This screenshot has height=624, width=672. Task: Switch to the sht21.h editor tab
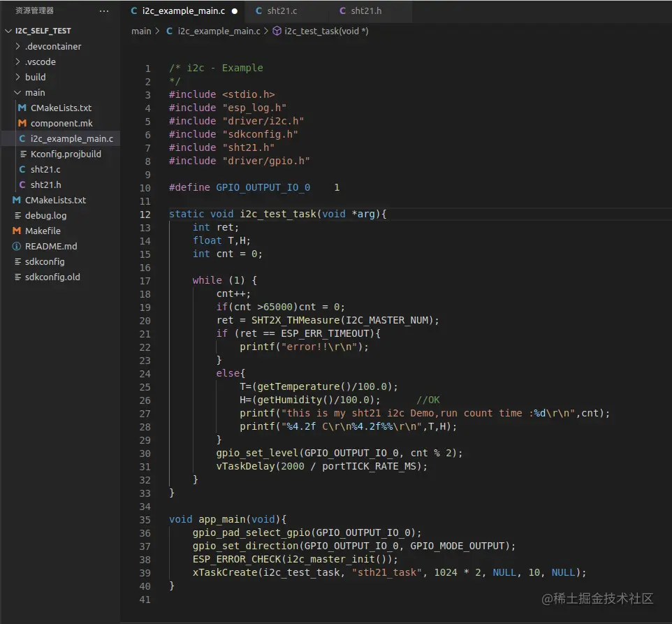tap(365, 11)
